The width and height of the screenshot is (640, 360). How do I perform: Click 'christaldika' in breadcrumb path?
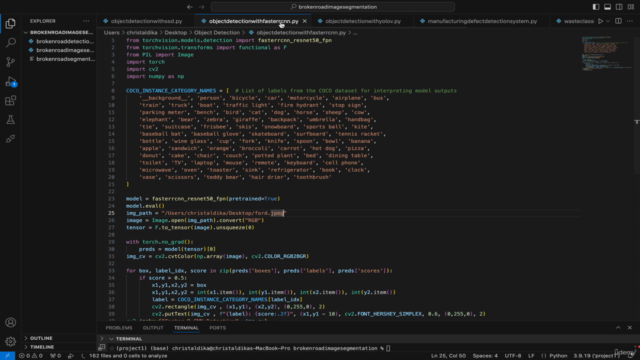[142, 33]
